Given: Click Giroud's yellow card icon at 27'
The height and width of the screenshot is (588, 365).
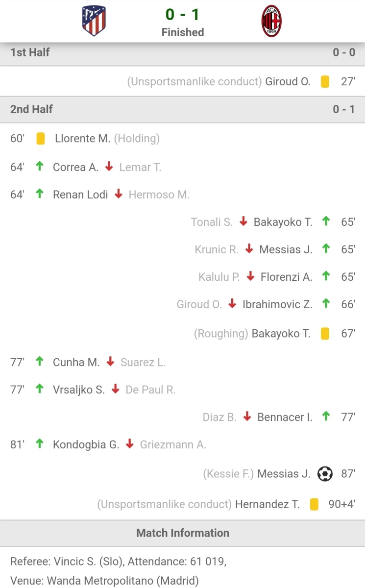Looking at the screenshot, I should pyautogui.click(x=325, y=81).
